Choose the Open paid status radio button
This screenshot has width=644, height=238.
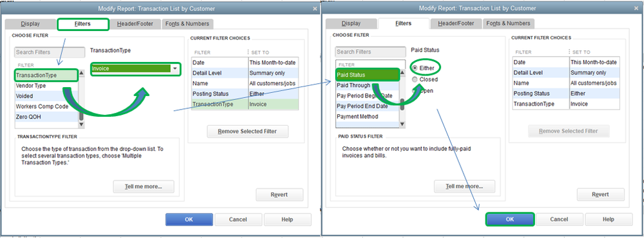click(415, 91)
